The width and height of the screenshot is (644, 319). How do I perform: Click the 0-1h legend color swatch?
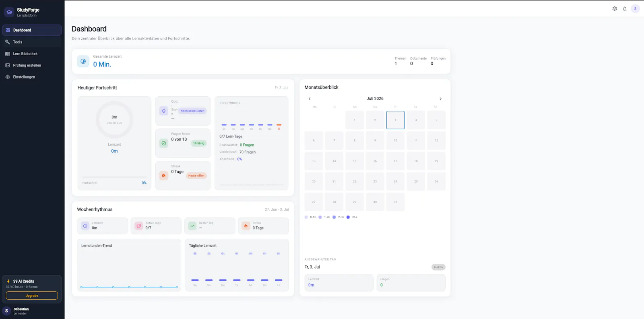(306, 217)
